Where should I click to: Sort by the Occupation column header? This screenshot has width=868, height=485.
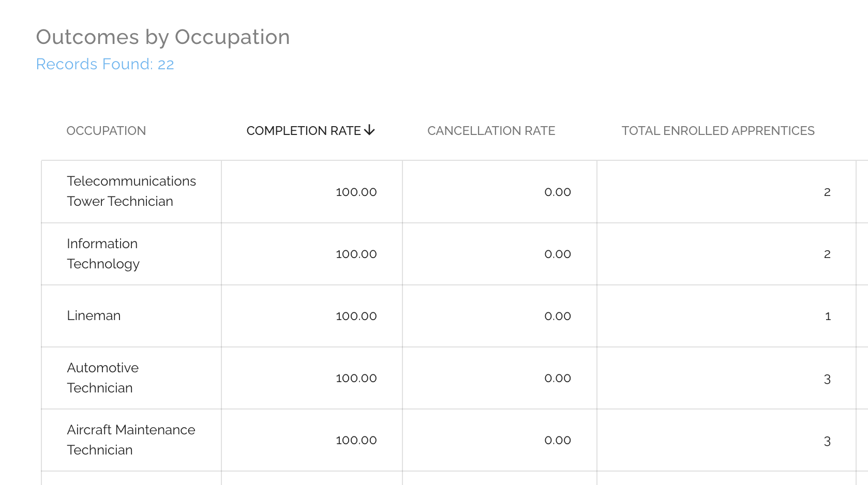pyautogui.click(x=106, y=131)
